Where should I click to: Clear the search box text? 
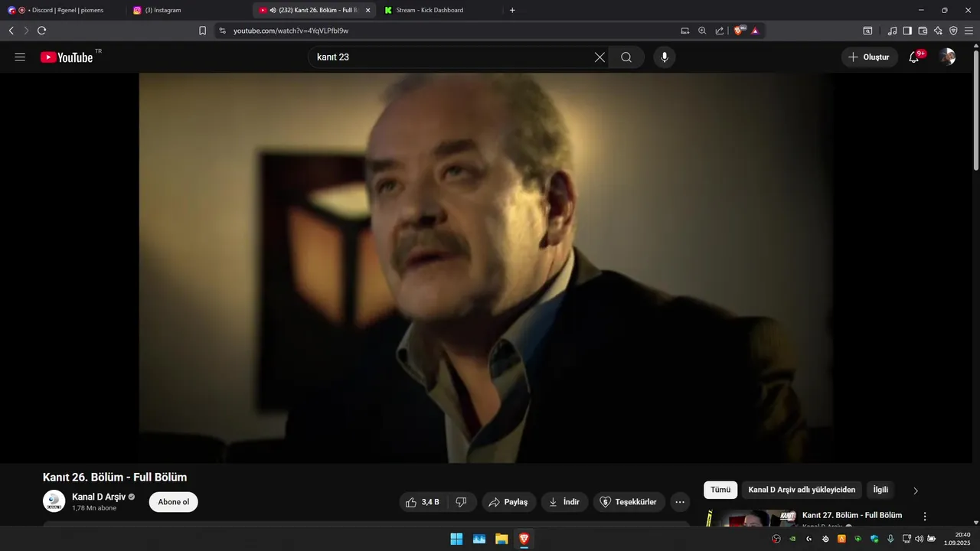point(599,57)
